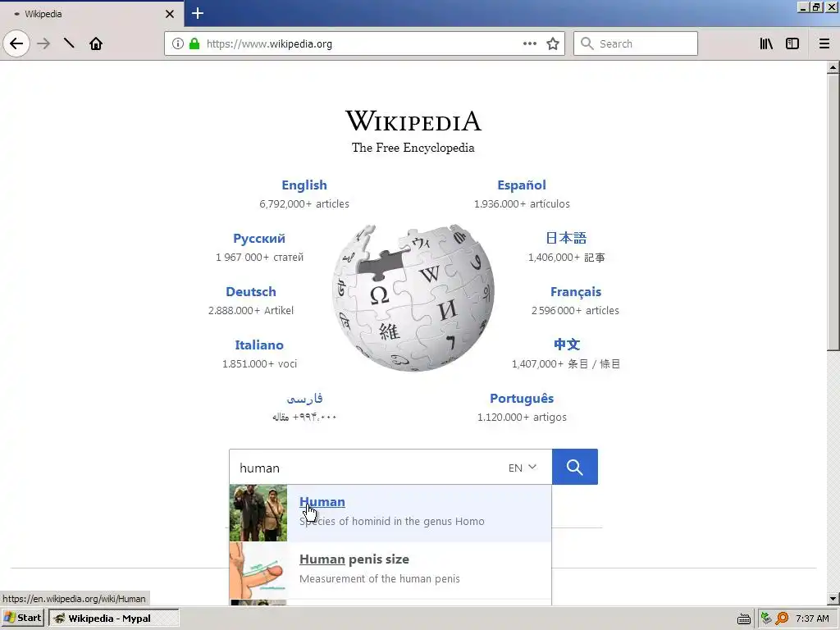This screenshot has width=840, height=630.
Task: Open 中文 Wikipedia link
Action: (x=567, y=344)
